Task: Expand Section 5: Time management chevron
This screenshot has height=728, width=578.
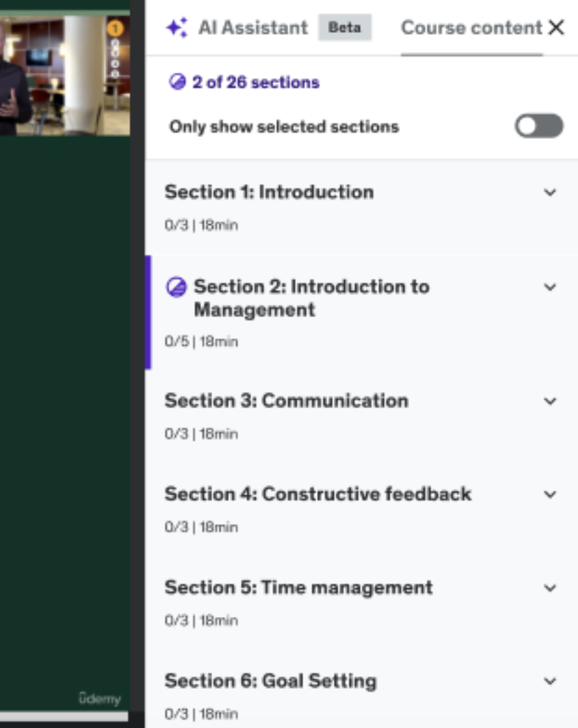Action: tap(550, 588)
